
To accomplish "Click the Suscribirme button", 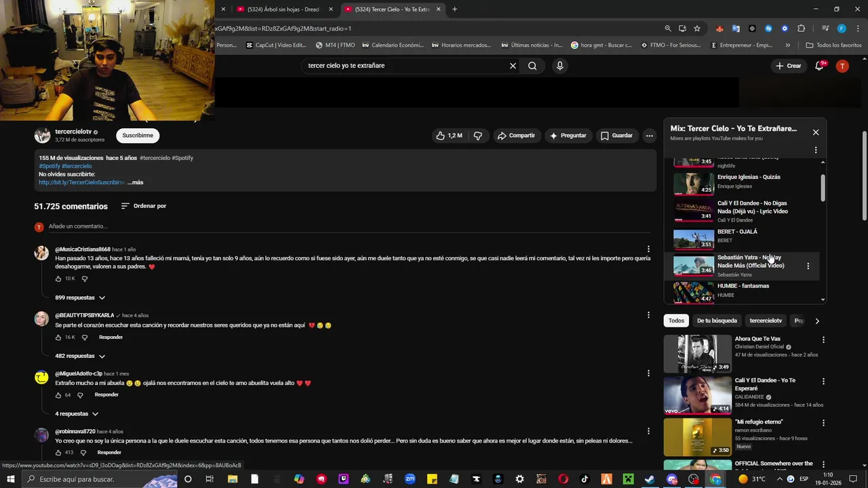I will [138, 136].
